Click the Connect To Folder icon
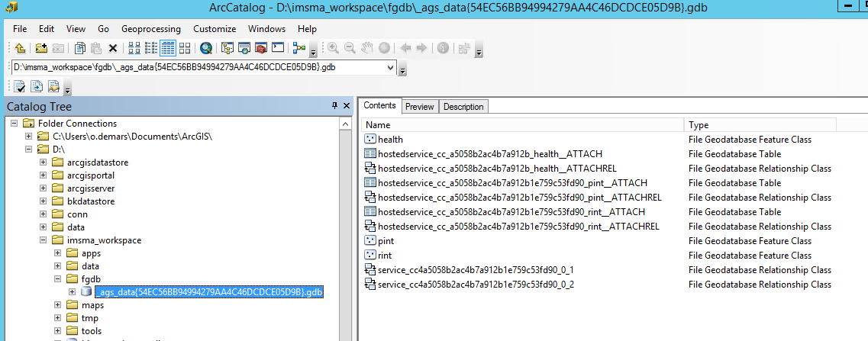 [40, 48]
